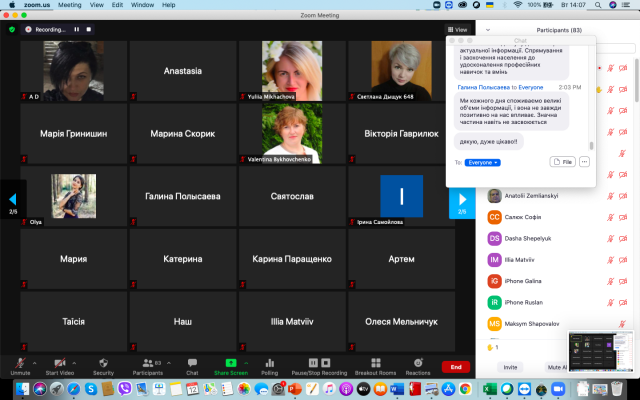Open the View layout menu

click(457, 29)
